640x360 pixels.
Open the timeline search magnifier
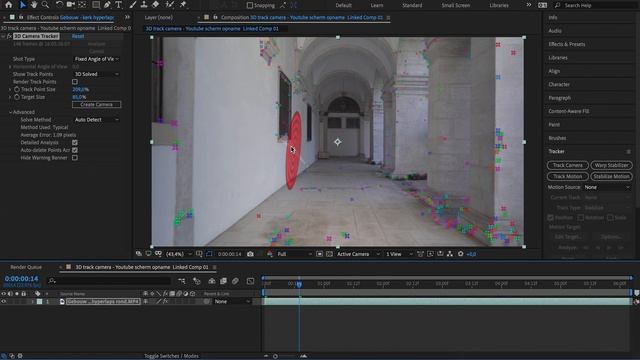(52, 281)
